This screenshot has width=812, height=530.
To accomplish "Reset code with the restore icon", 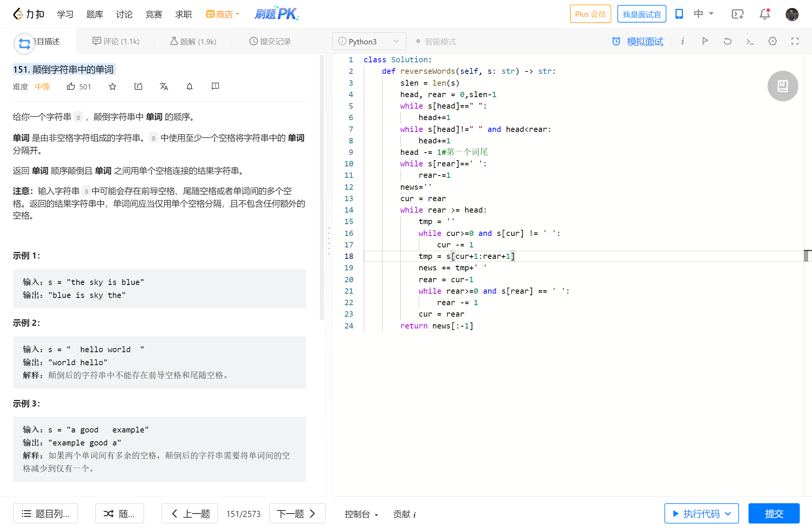I will (728, 41).
